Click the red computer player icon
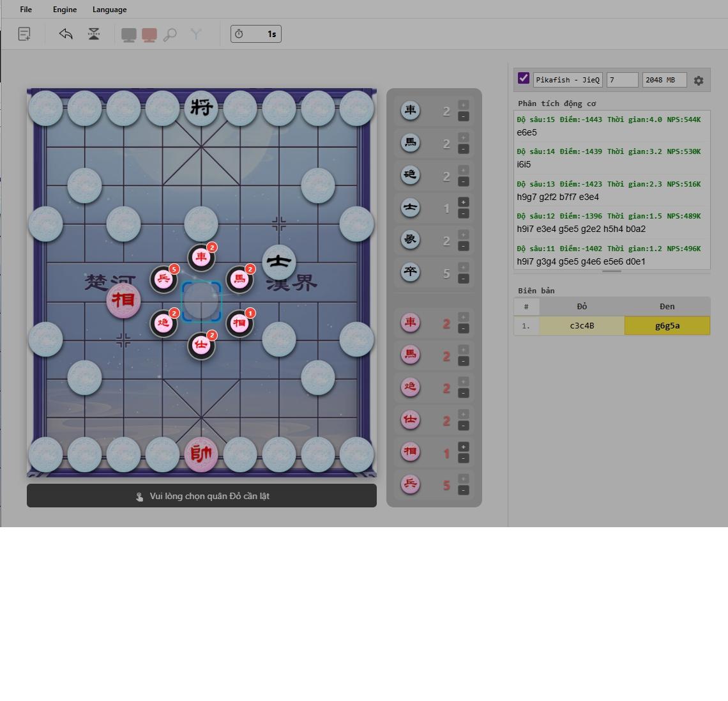The image size is (728, 701). coord(149,35)
